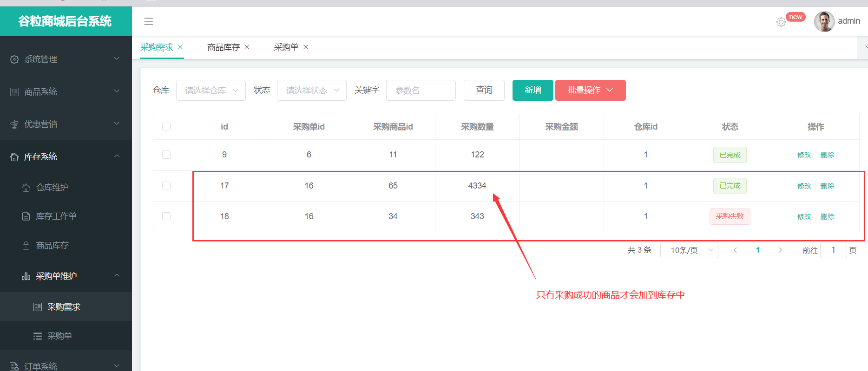
Task: Click the 商品库存 lock icon
Action: click(x=26, y=246)
